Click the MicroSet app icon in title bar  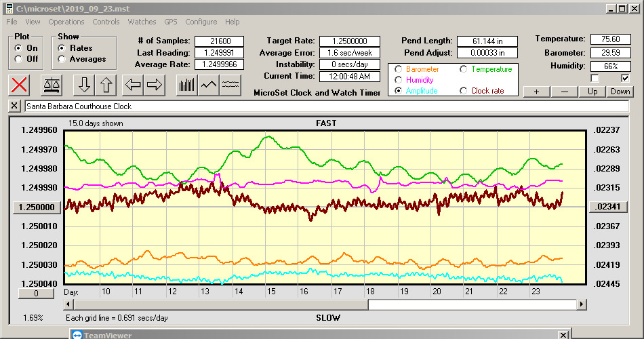pos(9,9)
